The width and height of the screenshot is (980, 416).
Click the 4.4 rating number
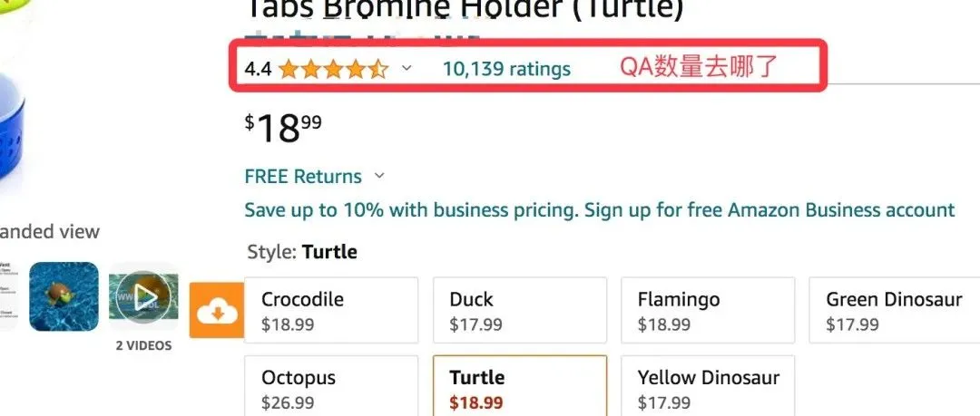pyautogui.click(x=258, y=69)
